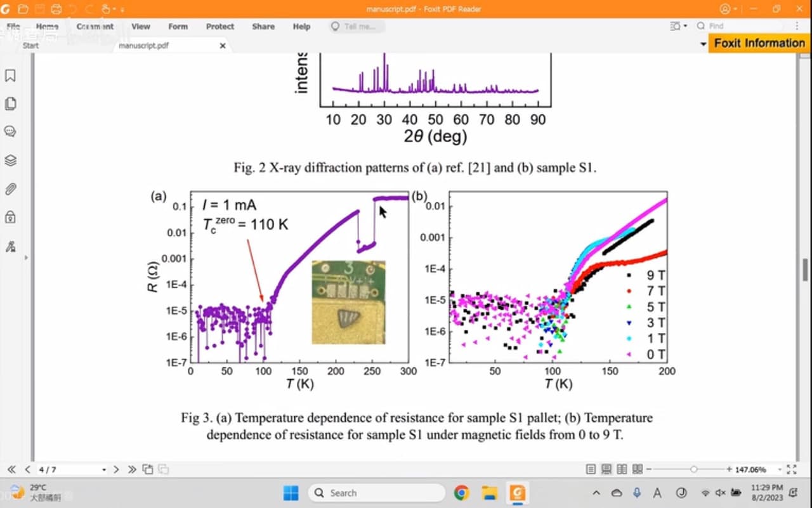Open the page number dropdown
The height and width of the screenshot is (508, 812).
[x=104, y=470]
